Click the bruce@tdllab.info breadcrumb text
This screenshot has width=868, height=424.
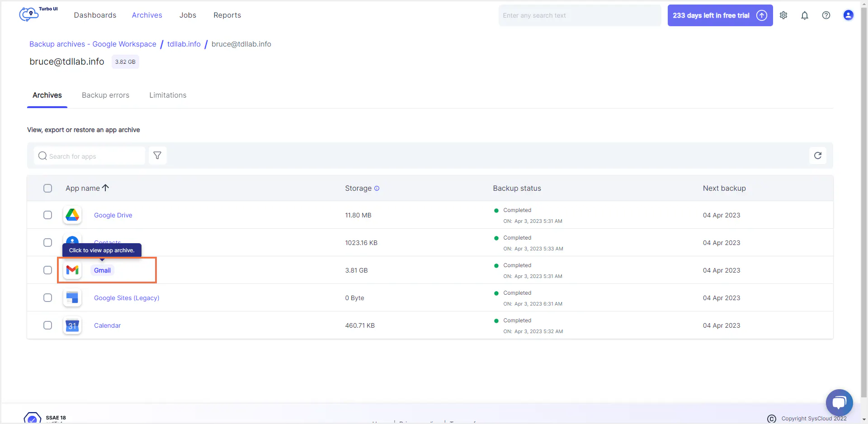coord(241,44)
